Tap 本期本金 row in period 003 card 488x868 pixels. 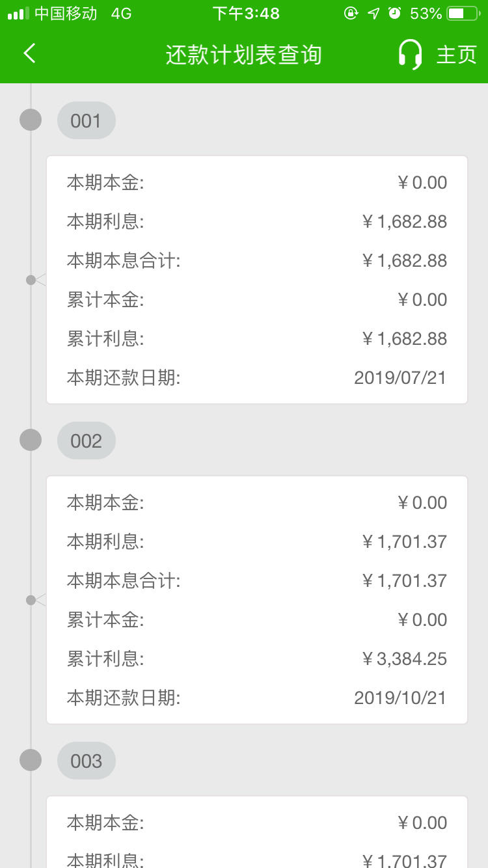[257, 822]
